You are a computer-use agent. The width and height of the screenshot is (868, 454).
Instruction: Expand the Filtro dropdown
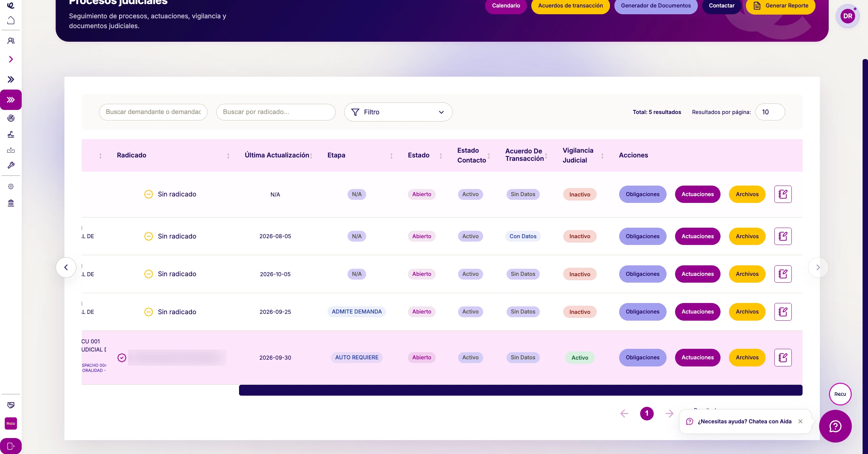tap(398, 112)
